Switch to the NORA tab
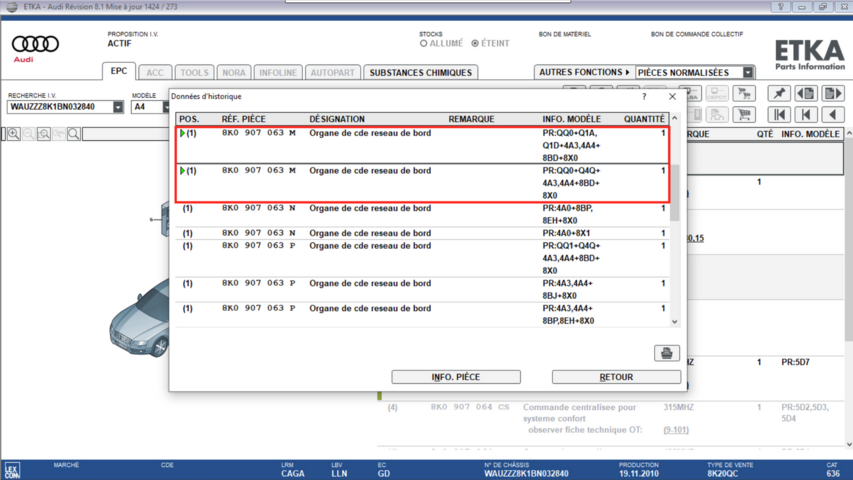Image resolution: width=853 pixels, height=480 pixels. [x=234, y=73]
